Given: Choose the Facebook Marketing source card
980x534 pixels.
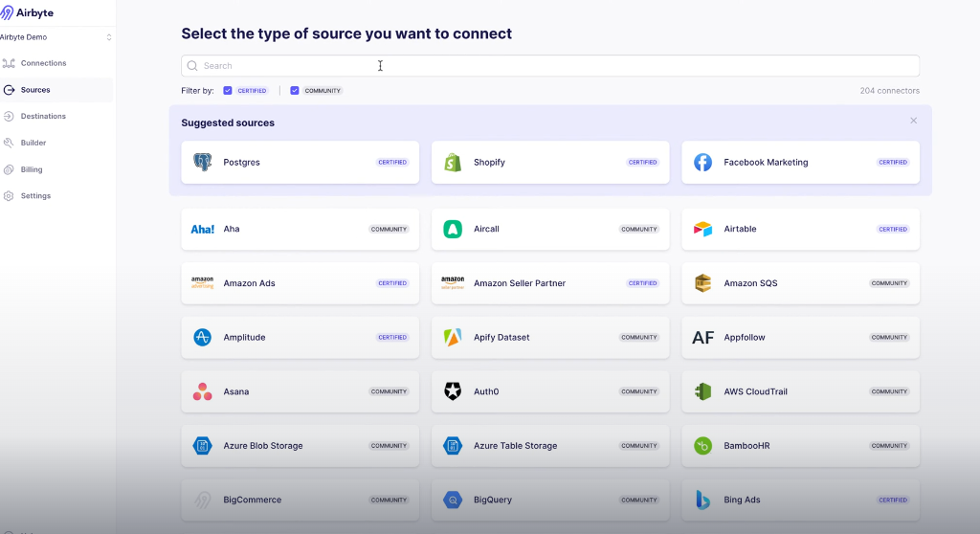Looking at the screenshot, I should pos(801,162).
